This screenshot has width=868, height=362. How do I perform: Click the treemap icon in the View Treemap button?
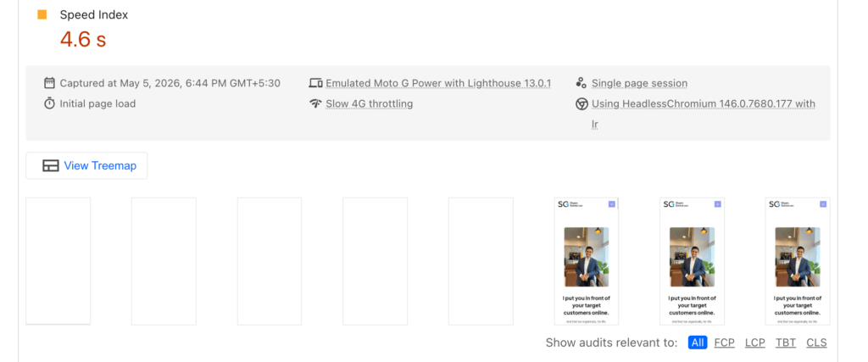tap(51, 166)
